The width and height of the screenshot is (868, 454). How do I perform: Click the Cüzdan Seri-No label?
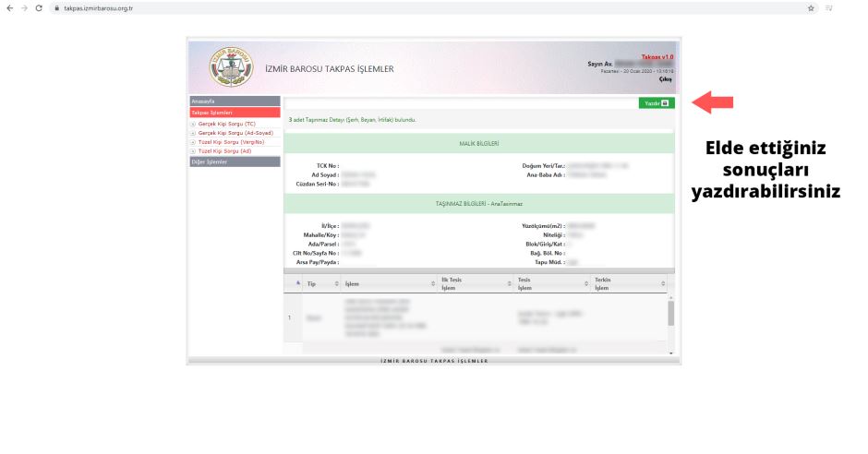(x=318, y=184)
